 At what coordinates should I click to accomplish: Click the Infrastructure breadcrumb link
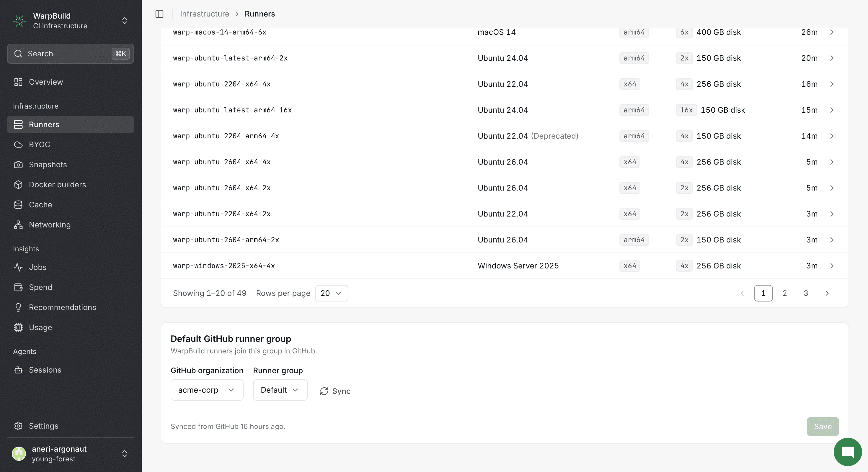[x=204, y=14]
